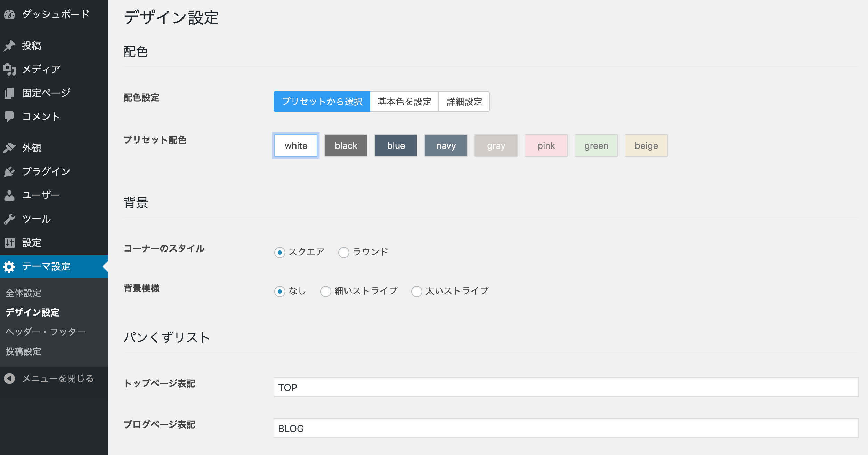The height and width of the screenshot is (455, 868).
Task: Choose 太いストライプ background pattern
Action: point(416,291)
